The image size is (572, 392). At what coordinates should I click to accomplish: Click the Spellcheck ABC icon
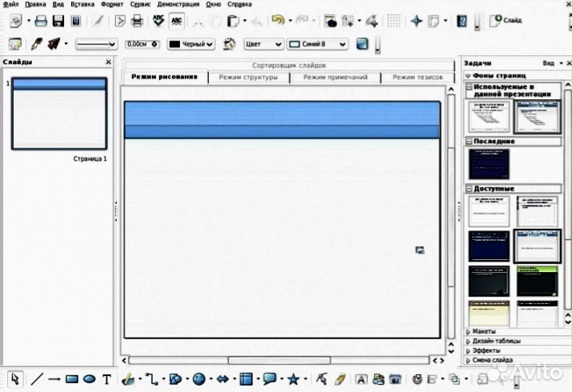[159, 21]
